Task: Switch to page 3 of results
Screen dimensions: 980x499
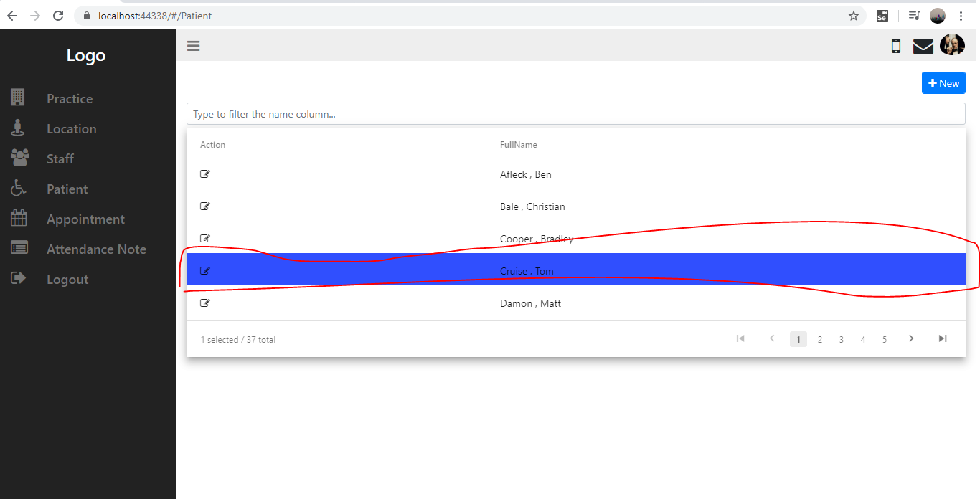Action: [x=841, y=338]
